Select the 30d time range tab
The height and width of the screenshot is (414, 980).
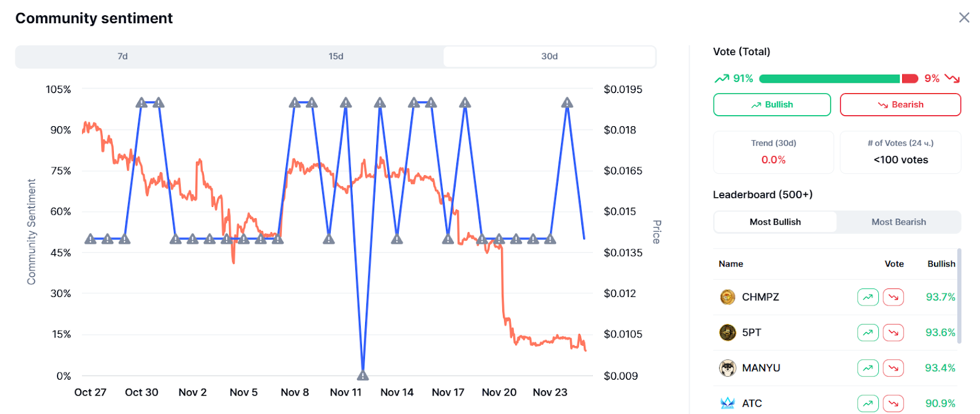point(549,56)
